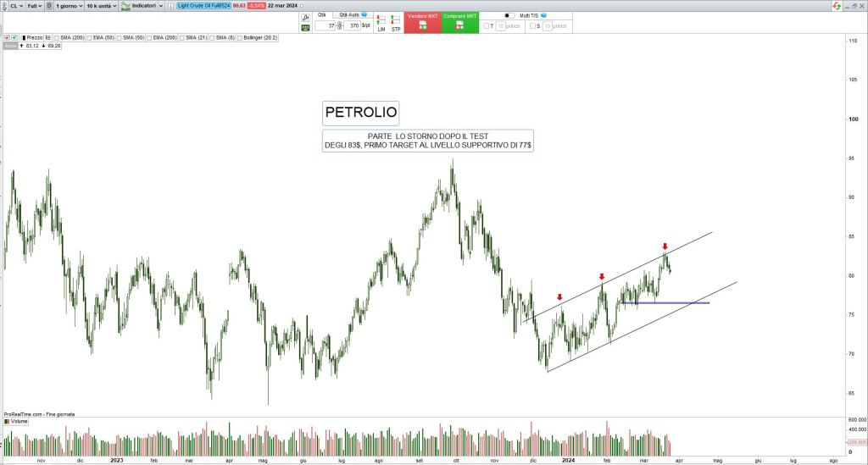The width and height of the screenshot is (868, 465).
Task: Click the 'PARTE LO STORNO' annotation box
Action: [428, 141]
